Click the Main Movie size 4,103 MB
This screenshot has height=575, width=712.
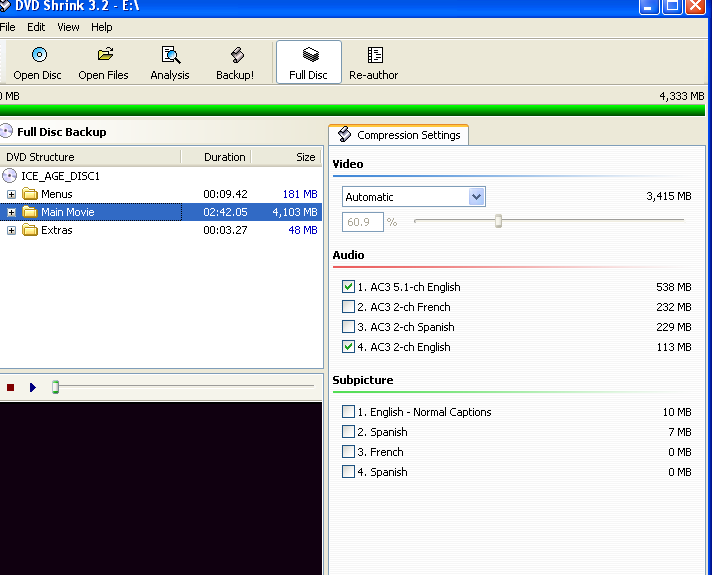(x=295, y=212)
